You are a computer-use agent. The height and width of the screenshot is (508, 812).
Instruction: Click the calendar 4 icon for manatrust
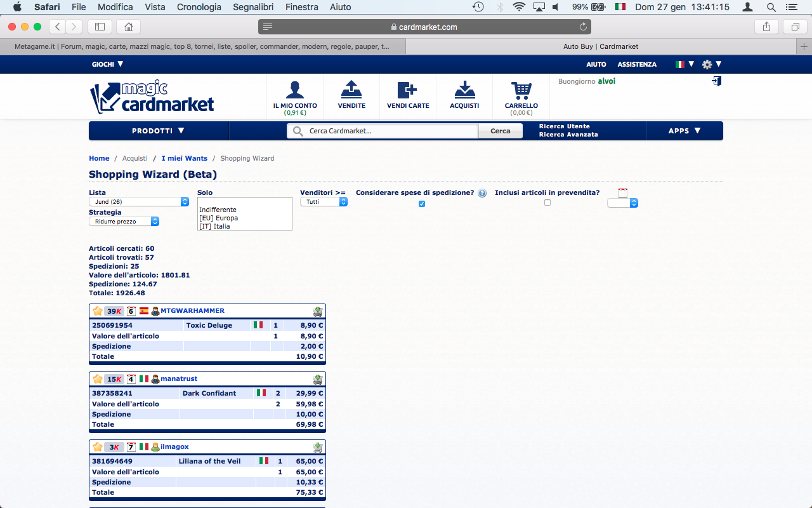(x=131, y=379)
